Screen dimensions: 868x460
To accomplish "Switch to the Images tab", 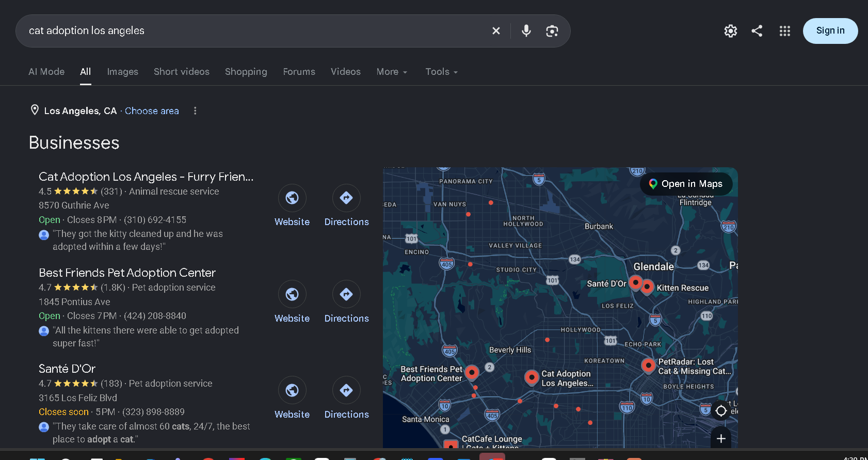I will (123, 72).
